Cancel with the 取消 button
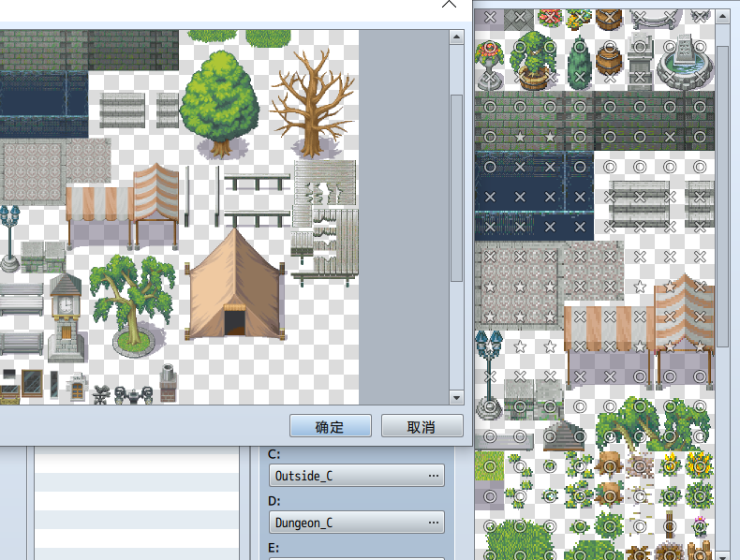 (x=422, y=426)
